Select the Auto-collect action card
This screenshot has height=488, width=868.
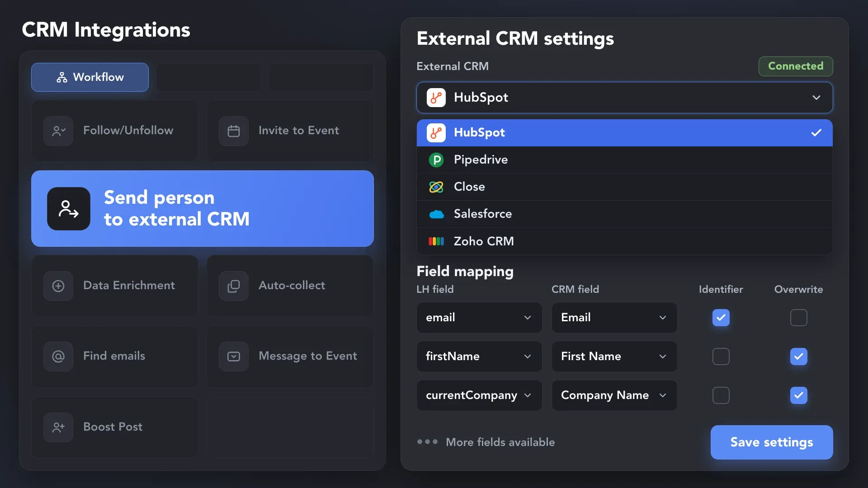[x=290, y=286]
